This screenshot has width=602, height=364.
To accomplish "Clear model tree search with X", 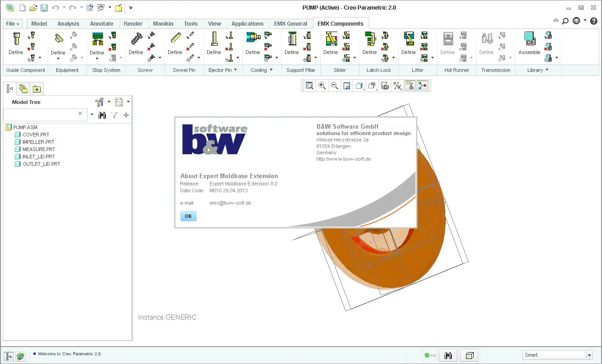I will (80, 114).
